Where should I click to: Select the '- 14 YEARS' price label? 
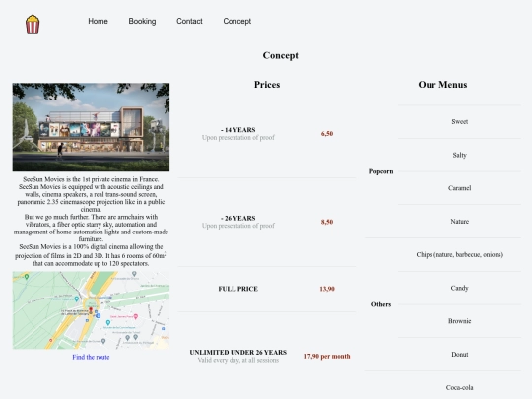click(x=237, y=130)
